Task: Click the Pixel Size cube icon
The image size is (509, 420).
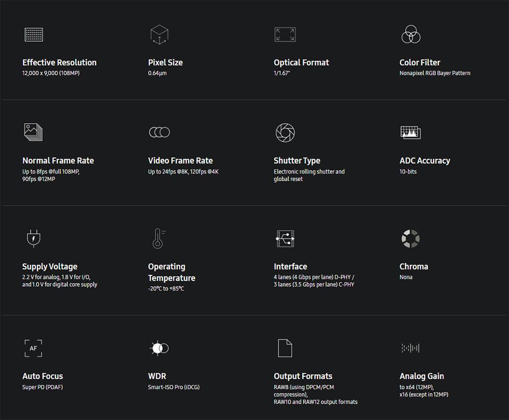Action: tap(159, 35)
